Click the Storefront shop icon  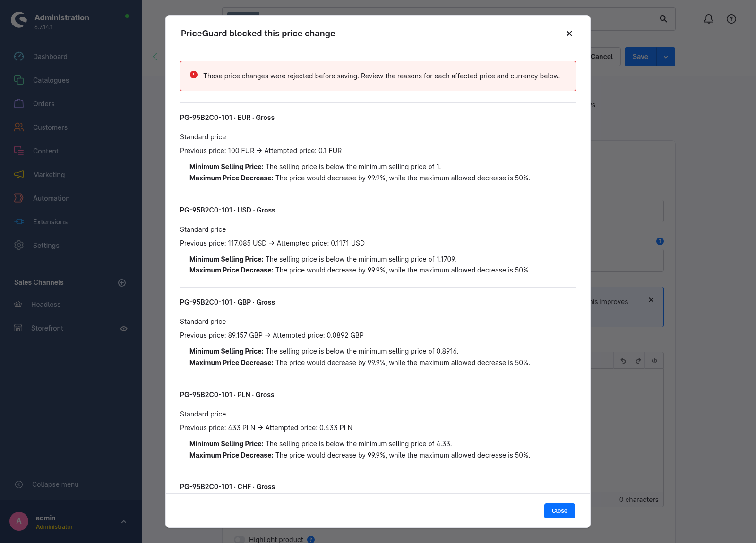click(18, 328)
